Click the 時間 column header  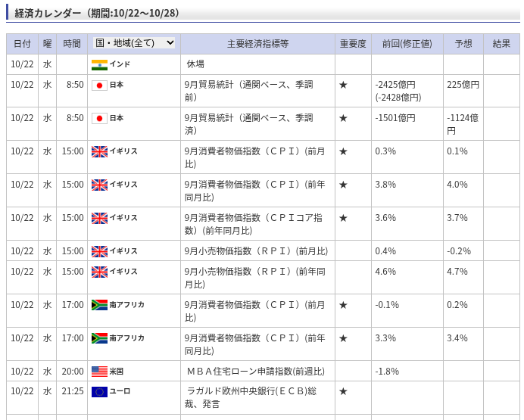(x=72, y=44)
